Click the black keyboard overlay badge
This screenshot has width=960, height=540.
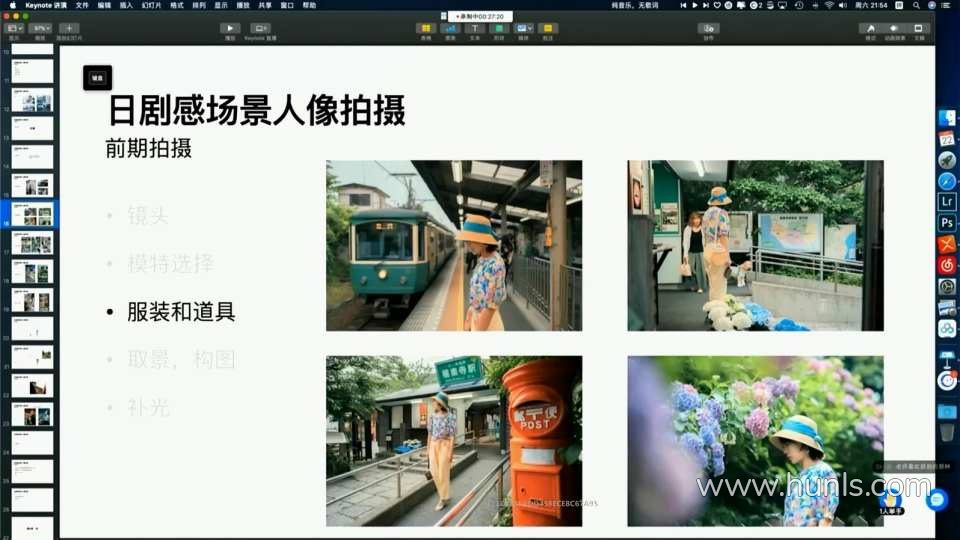click(x=97, y=78)
